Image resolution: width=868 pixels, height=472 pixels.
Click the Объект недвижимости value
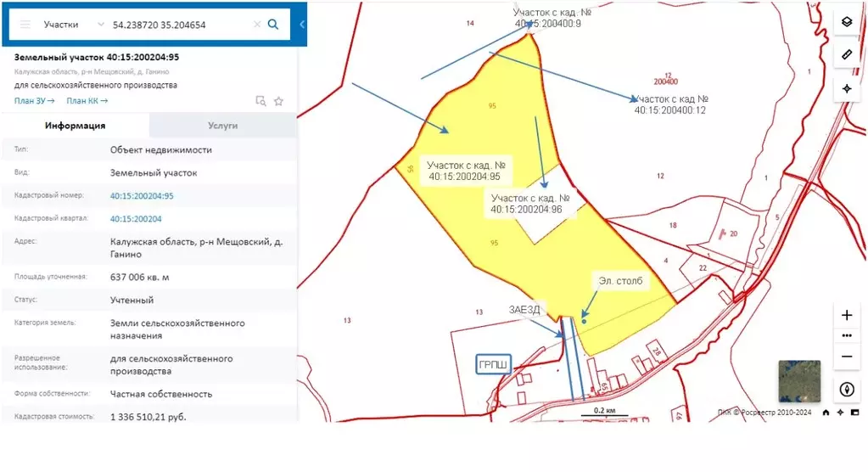coord(160,149)
